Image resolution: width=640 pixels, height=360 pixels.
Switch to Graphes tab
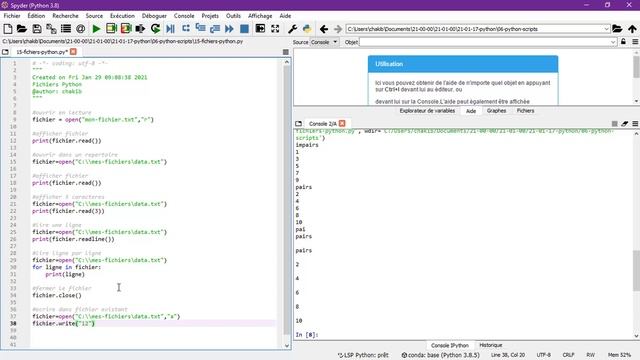tap(496, 111)
